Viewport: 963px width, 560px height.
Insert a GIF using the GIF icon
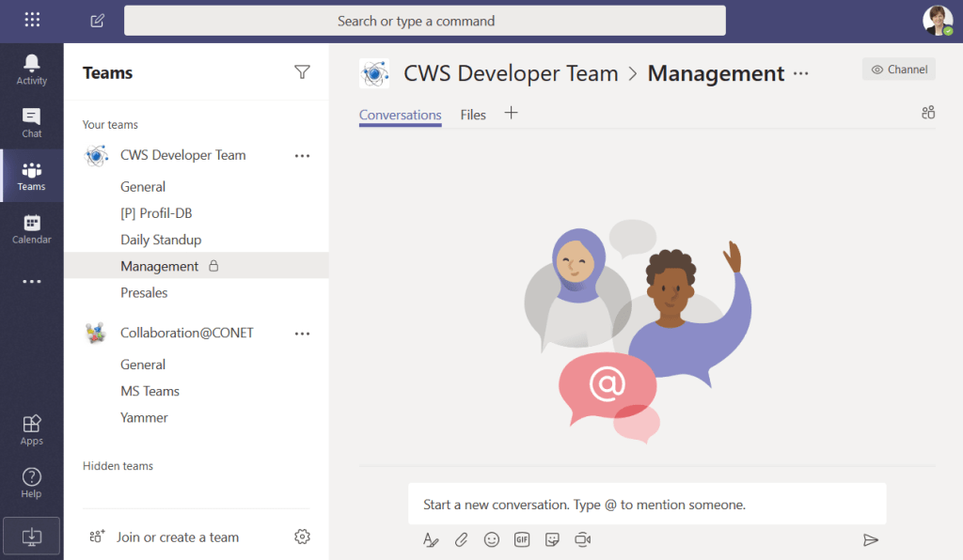click(x=522, y=539)
